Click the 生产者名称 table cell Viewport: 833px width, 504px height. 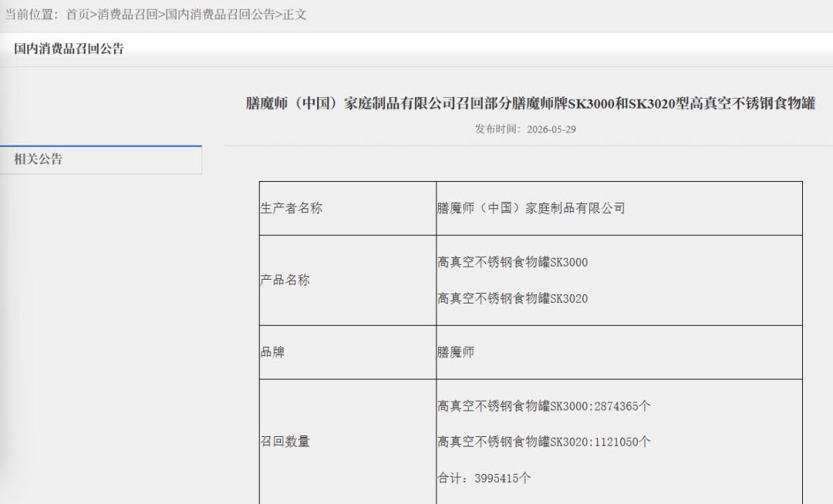tap(347, 209)
